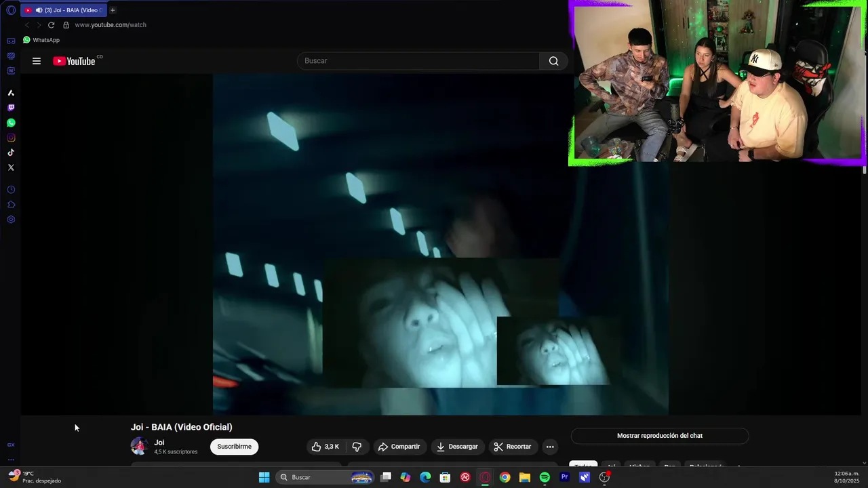The image size is (868, 488).
Task: Launch Google Chrome from taskbar
Action: (x=505, y=477)
